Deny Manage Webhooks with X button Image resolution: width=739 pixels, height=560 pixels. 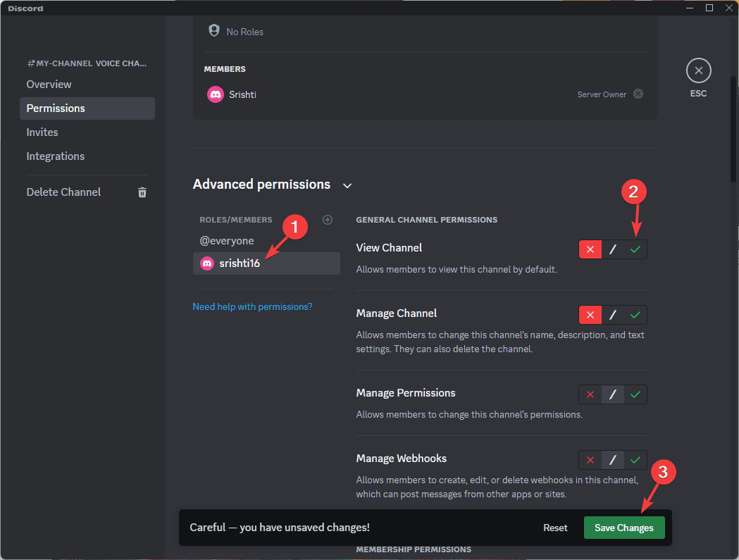tap(590, 460)
